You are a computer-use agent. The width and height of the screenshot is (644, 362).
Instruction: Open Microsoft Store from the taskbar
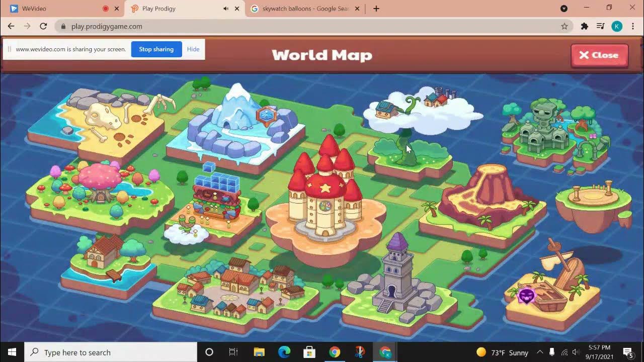coord(309,352)
